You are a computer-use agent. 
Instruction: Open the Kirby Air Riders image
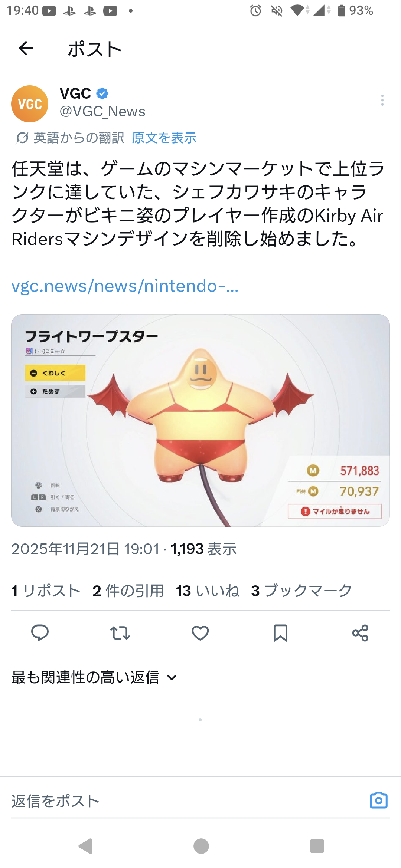pyautogui.click(x=200, y=420)
